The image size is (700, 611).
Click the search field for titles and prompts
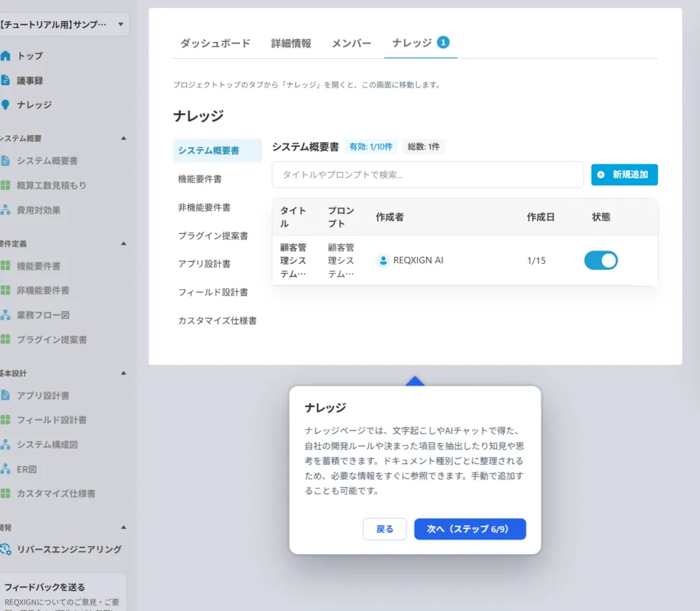click(x=427, y=175)
